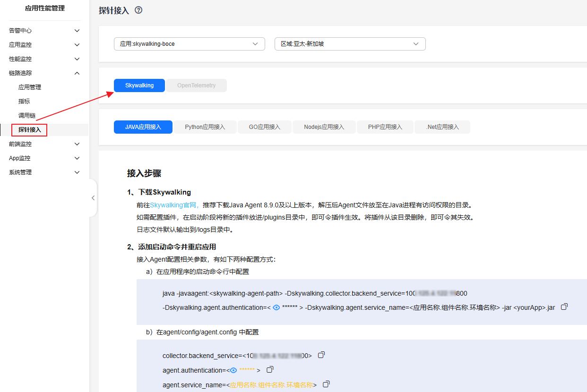Expand the App监控 menu
The image size is (587, 392).
click(x=44, y=158)
